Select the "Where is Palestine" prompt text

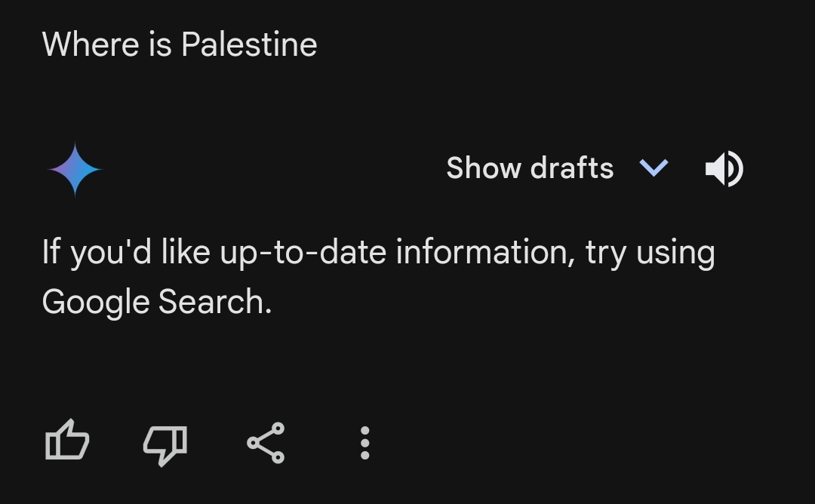tap(180, 45)
